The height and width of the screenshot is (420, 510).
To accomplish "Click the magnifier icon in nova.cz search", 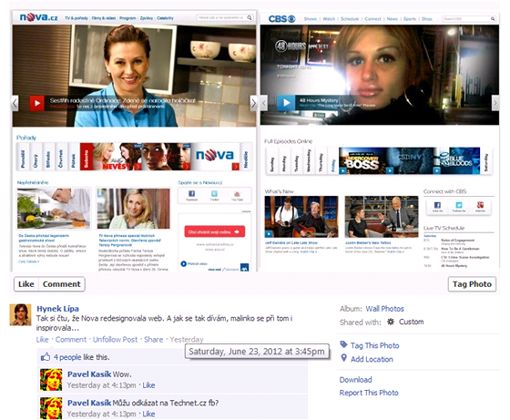I will 250,17.
